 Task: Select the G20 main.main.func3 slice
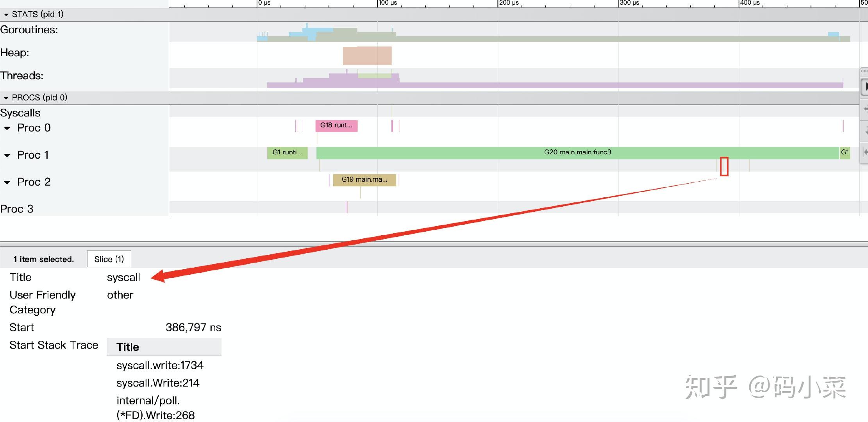[x=577, y=152]
